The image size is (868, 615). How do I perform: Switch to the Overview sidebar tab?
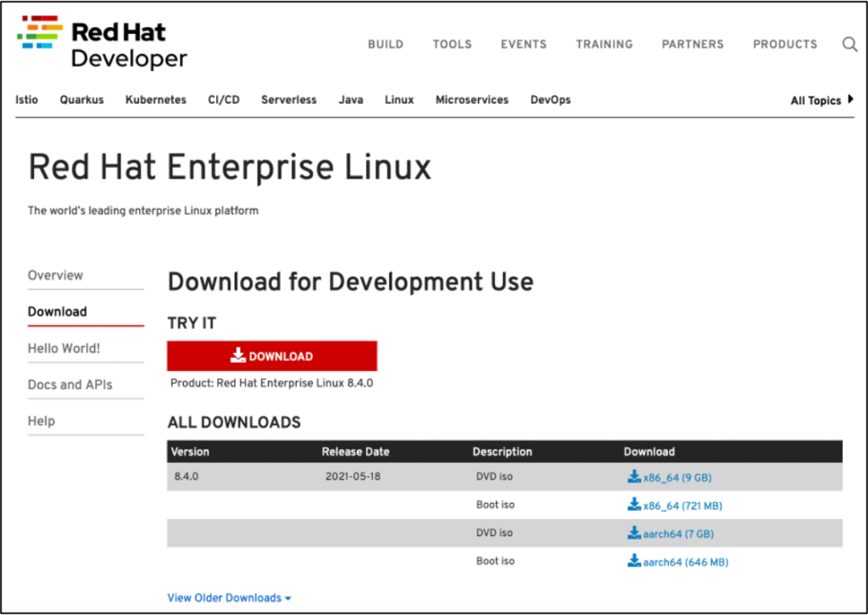(55, 276)
